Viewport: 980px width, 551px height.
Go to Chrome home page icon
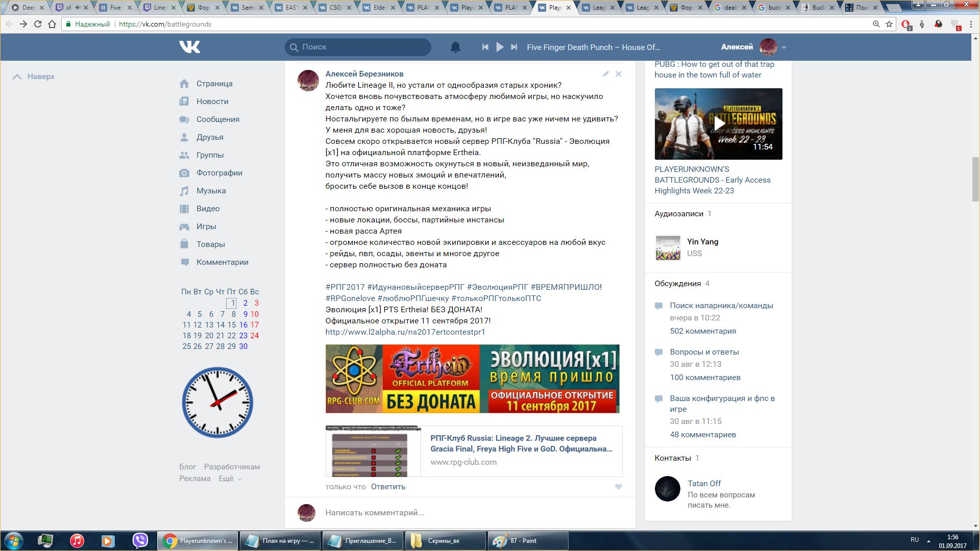(52, 24)
